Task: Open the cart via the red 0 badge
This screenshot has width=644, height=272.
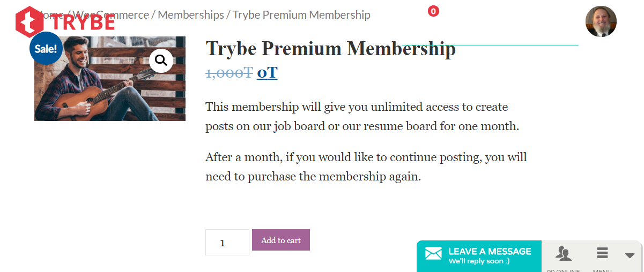Action: [x=433, y=11]
